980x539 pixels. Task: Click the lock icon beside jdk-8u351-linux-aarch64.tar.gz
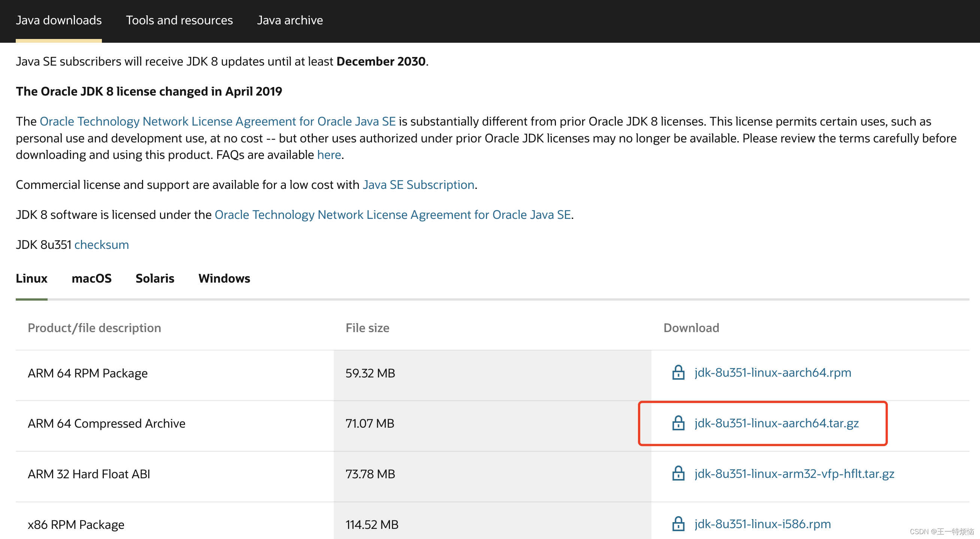tap(678, 423)
